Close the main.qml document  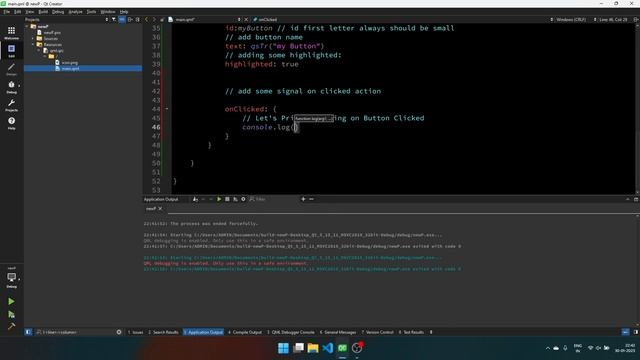coord(246,20)
